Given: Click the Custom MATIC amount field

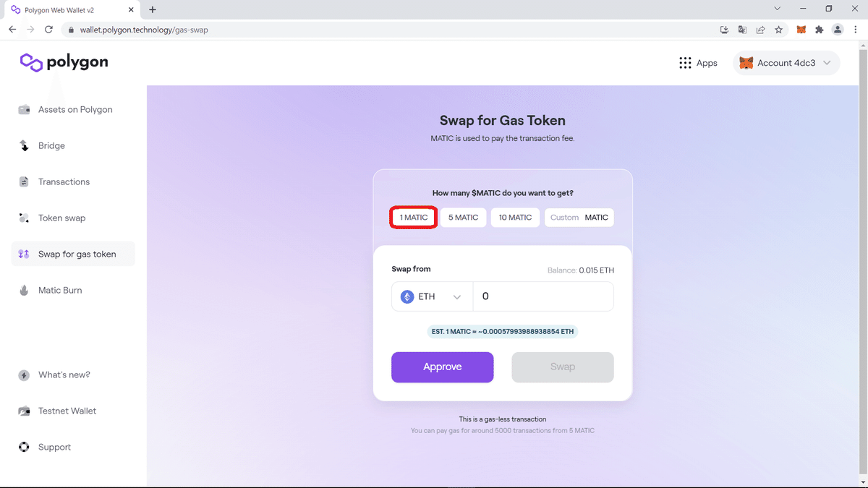Looking at the screenshot, I should (x=579, y=218).
